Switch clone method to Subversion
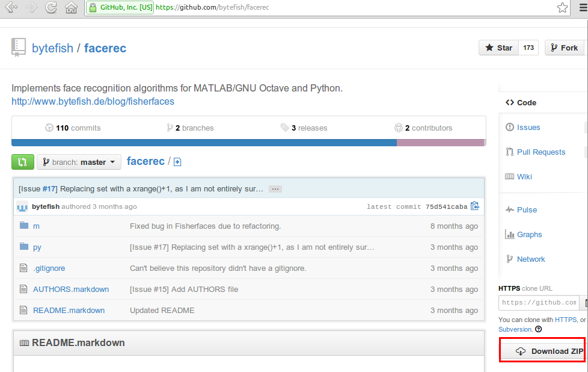Screen dimensions: 588x372 click(515, 329)
